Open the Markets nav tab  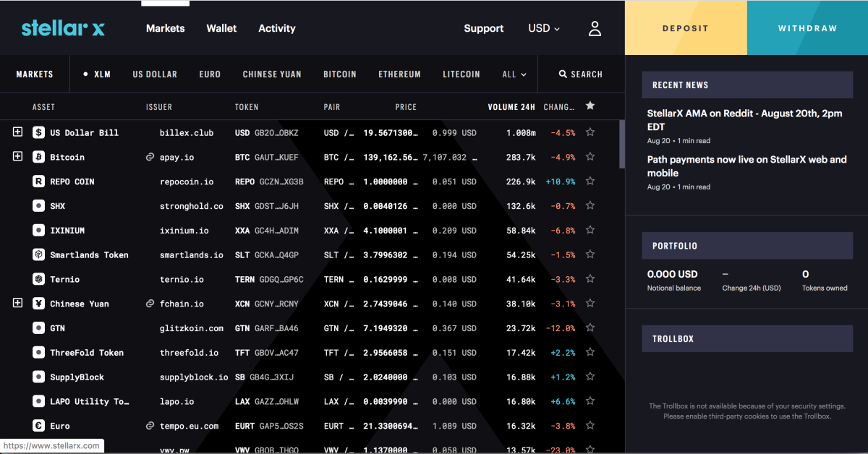click(x=166, y=28)
